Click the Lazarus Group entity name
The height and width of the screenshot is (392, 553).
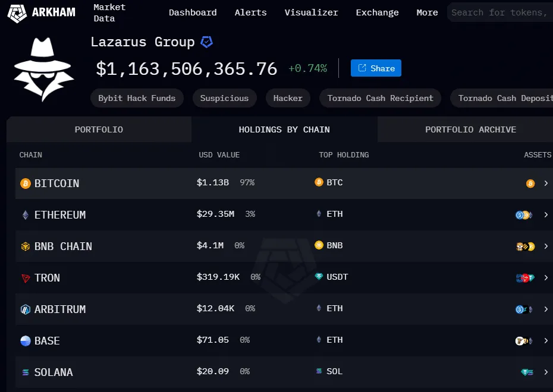(x=143, y=42)
